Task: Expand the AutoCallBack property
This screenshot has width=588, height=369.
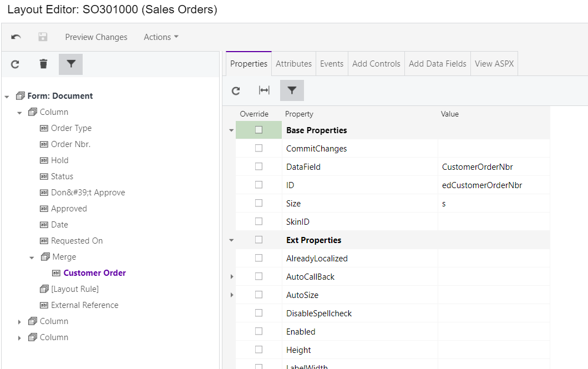Action: 231,277
